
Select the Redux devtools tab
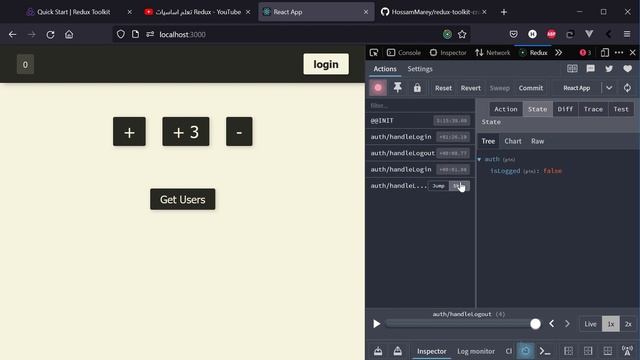[x=533, y=53]
